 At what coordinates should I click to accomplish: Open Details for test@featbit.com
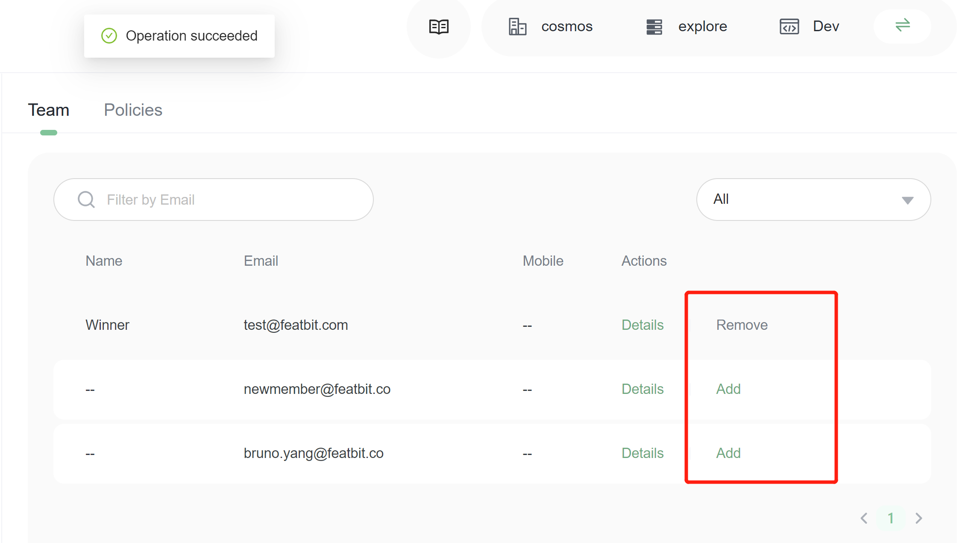pos(642,325)
